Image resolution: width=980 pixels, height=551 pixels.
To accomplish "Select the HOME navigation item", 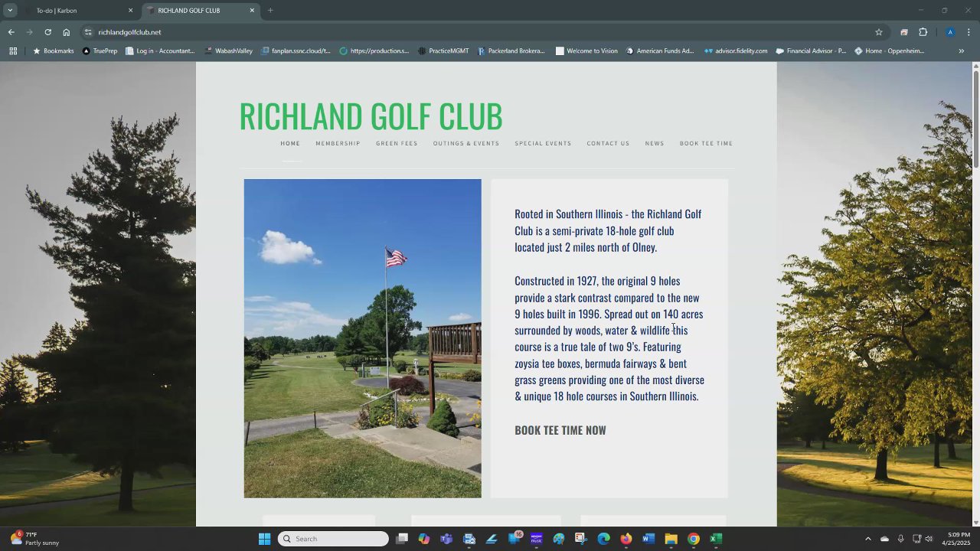I will point(290,144).
